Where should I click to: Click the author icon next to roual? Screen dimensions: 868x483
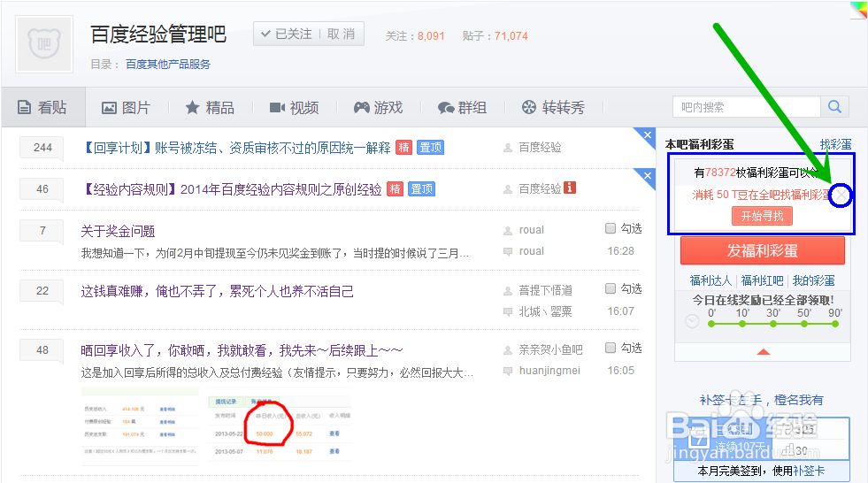click(508, 231)
